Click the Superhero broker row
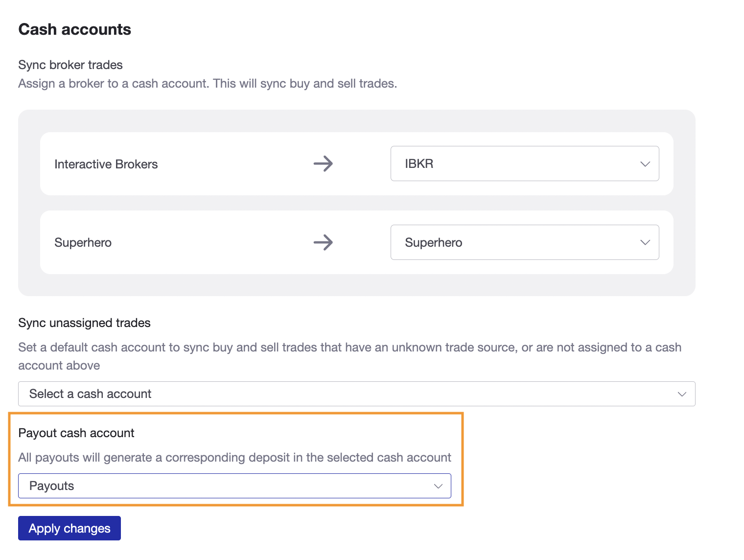Image resolution: width=744 pixels, height=560 pixels. pyautogui.click(x=83, y=242)
